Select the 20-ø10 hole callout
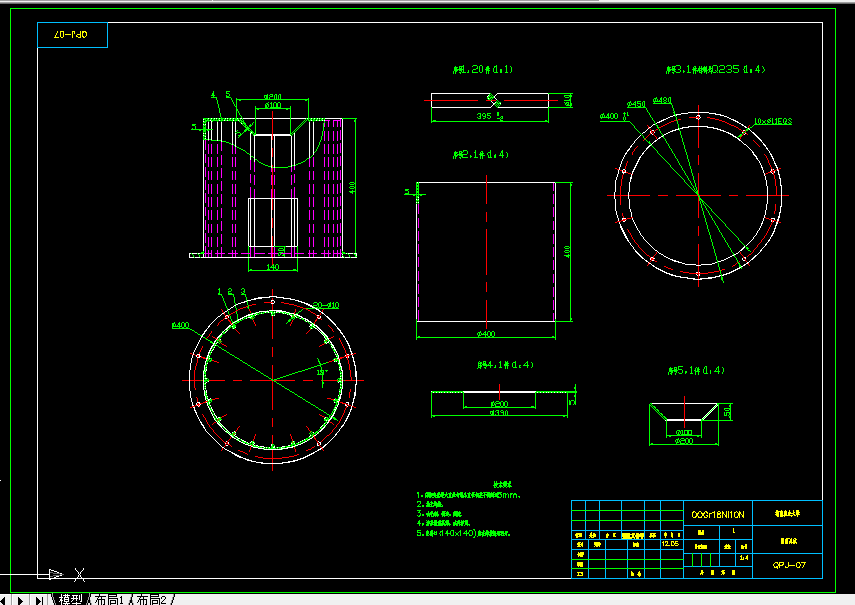This screenshot has width=855, height=605. (x=326, y=305)
